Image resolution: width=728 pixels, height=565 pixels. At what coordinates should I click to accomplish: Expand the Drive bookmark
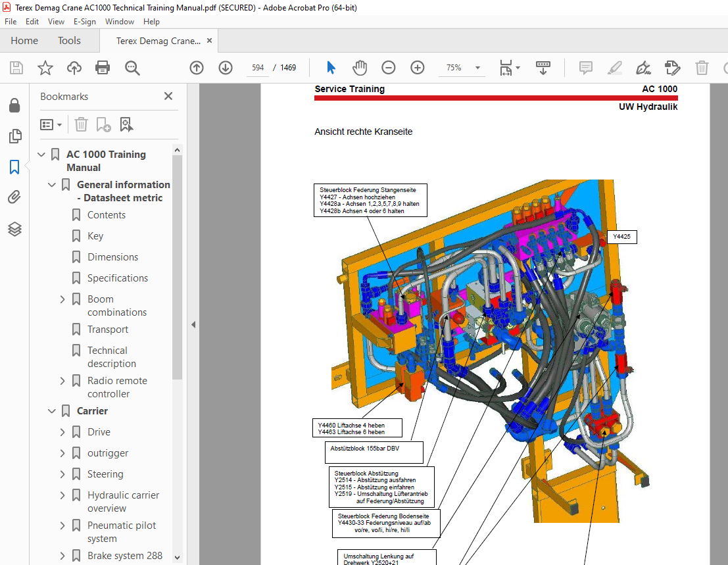(x=62, y=432)
